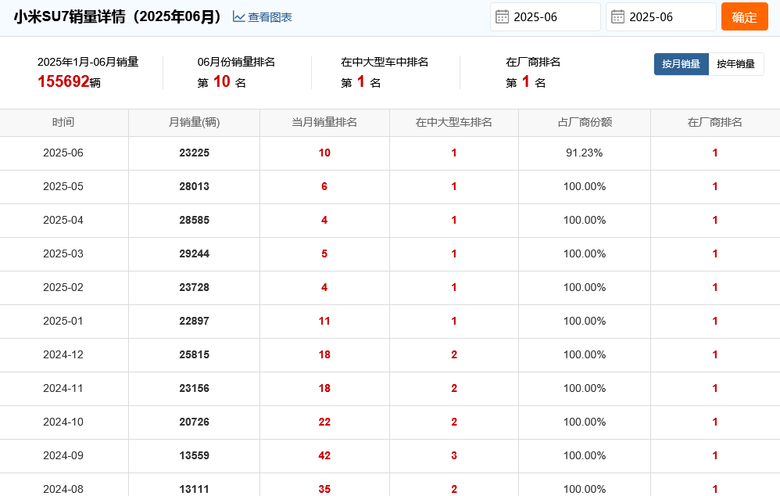
Task: Select the 2024-09 date cell
Action: click(63, 456)
